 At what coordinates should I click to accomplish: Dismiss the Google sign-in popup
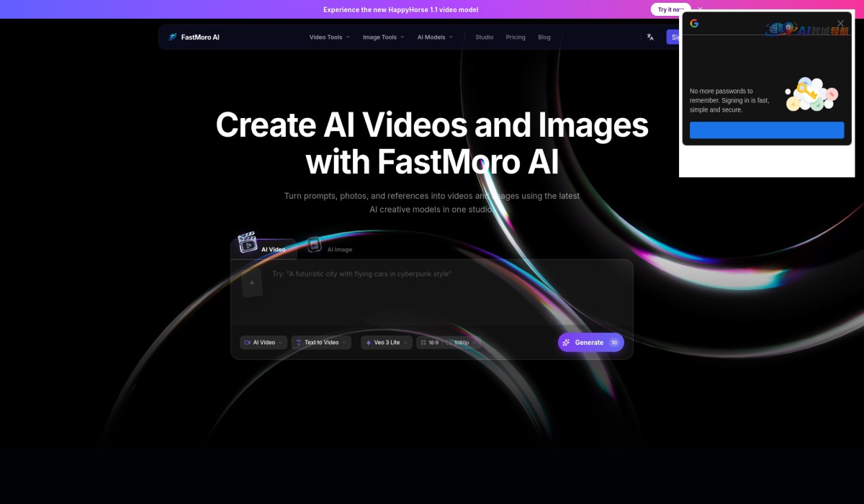[840, 23]
